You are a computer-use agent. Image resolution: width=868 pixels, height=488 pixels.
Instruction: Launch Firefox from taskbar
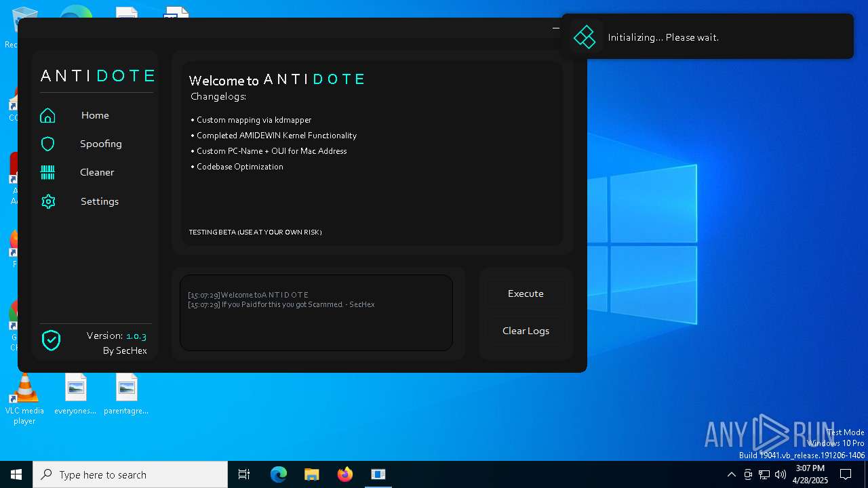[x=345, y=474]
